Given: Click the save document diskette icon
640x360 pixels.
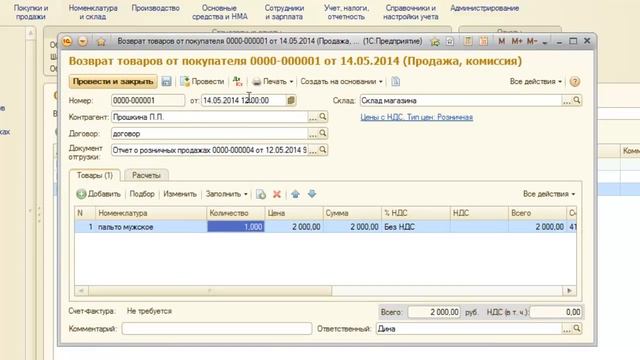Looking at the screenshot, I should coord(166,81).
